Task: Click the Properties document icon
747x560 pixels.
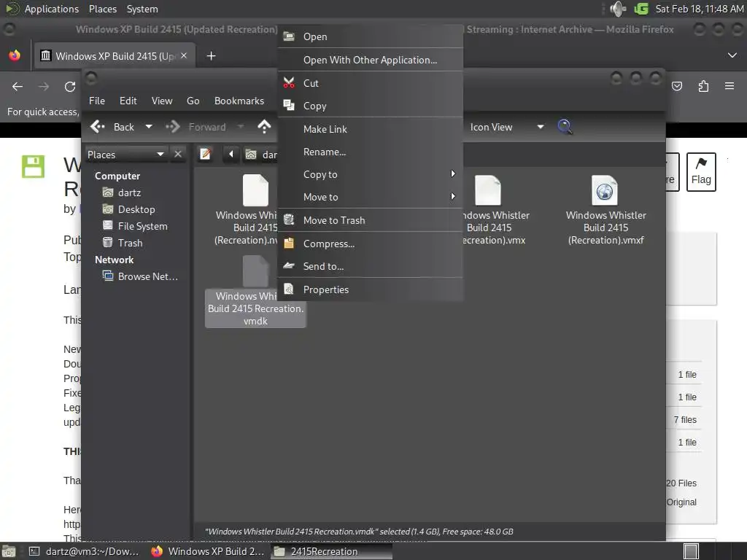Action: point(289,289)
